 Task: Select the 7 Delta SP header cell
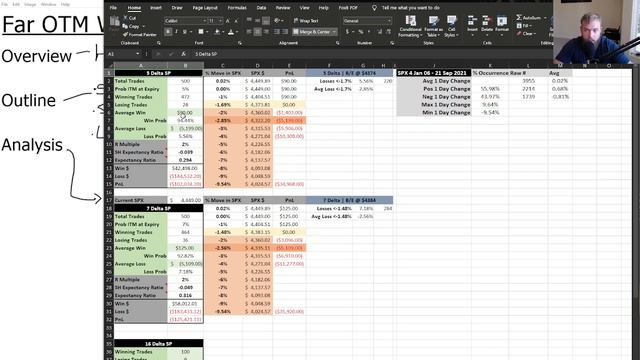point(158,209)
